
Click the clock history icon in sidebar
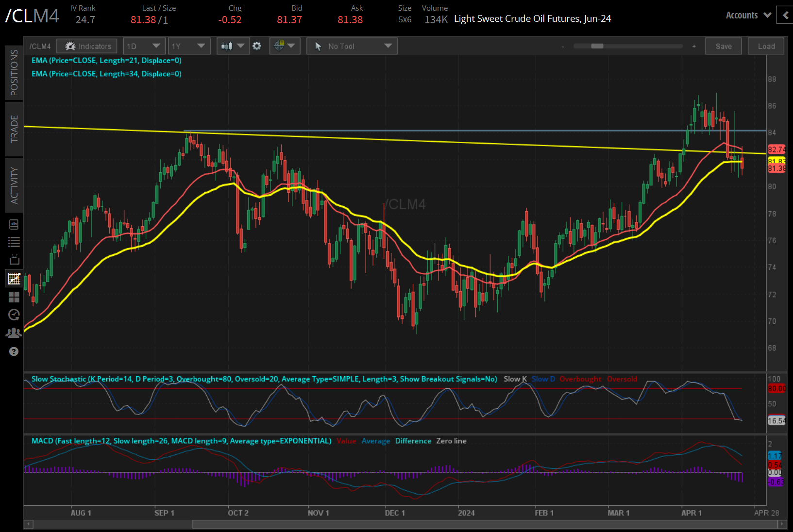[14, 315]
